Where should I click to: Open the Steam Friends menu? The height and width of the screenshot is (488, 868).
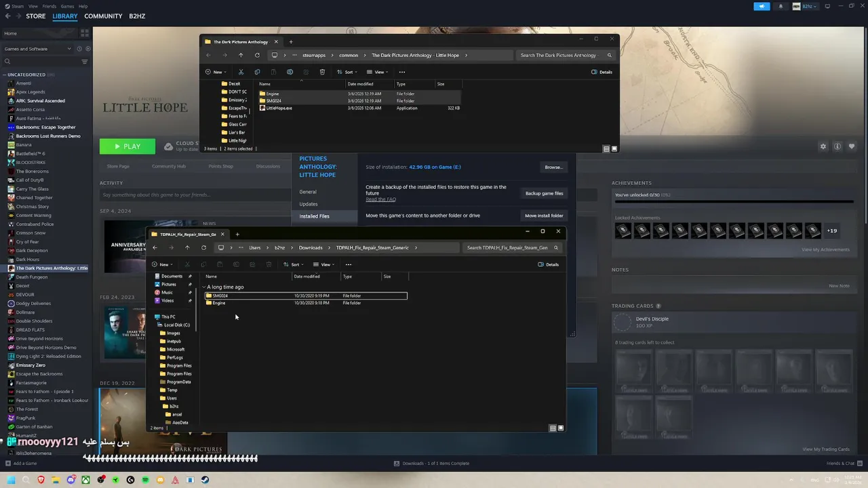pos(50,6)
